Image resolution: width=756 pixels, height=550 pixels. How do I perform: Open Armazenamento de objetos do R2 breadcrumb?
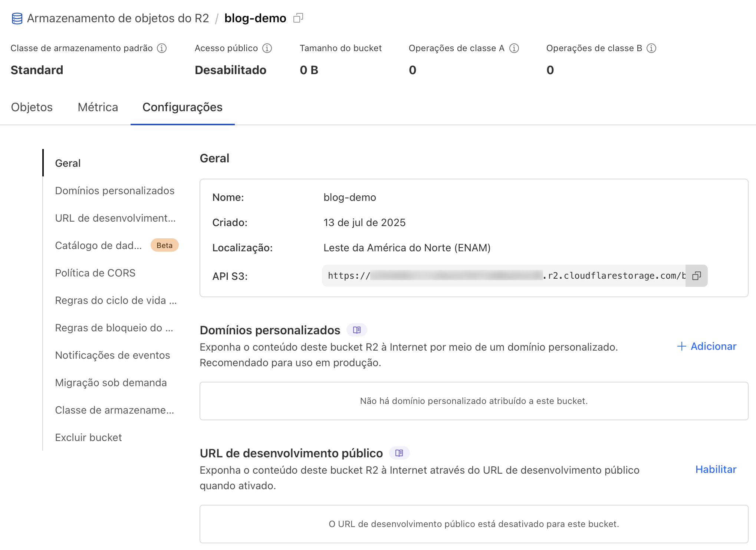coord(118,18)
